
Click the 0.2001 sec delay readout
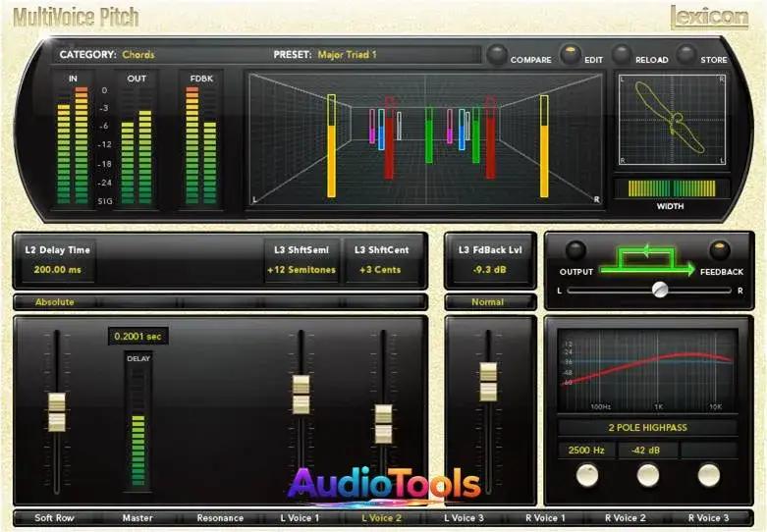point(137,337)
